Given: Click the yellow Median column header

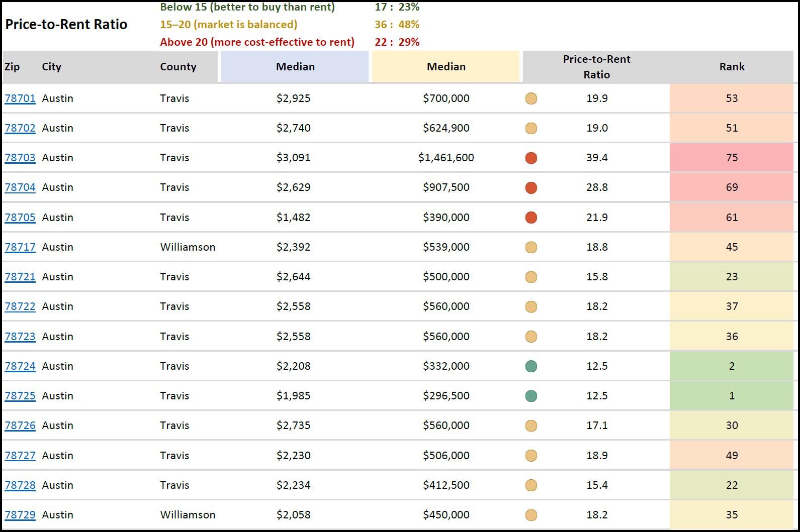Looking at the screenshot, I should [x=446, y=67].
